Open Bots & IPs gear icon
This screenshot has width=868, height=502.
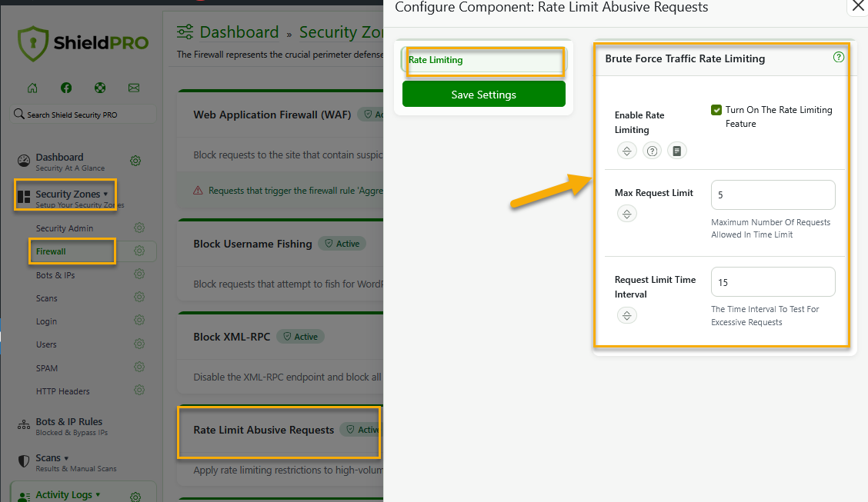coord(139,274)
